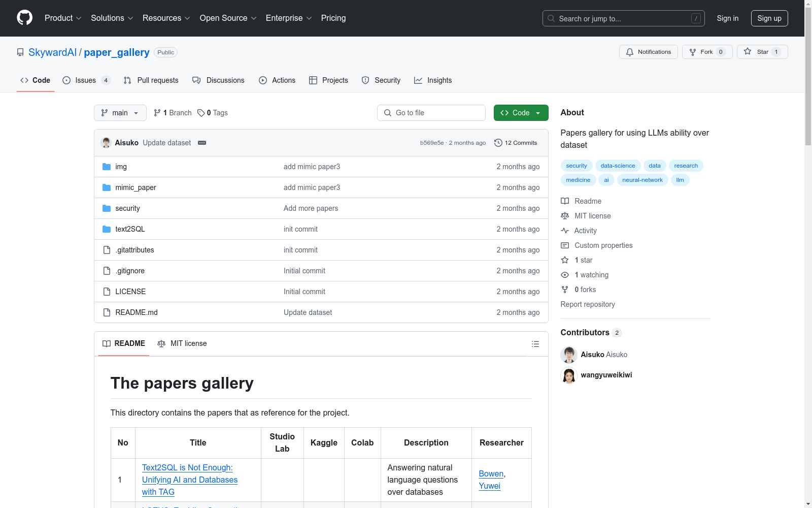Click wangyuweikiwi's contributor avatar

coord(569,375)
